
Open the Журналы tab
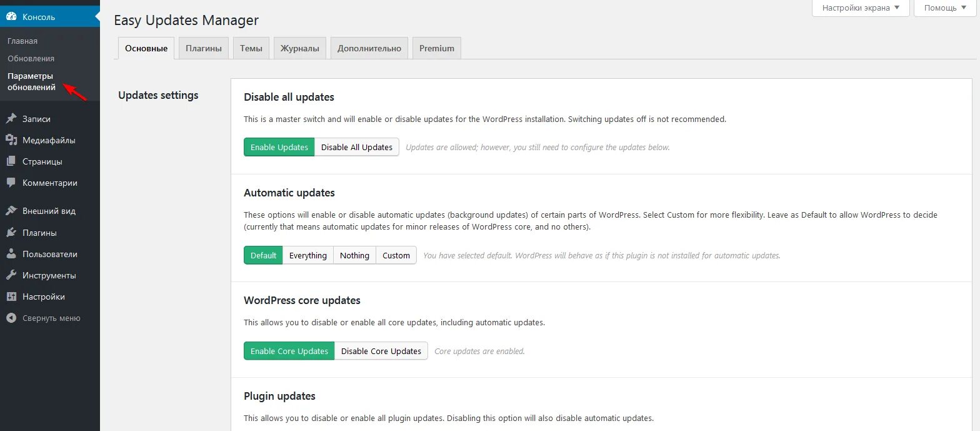[x=300, y=48]
